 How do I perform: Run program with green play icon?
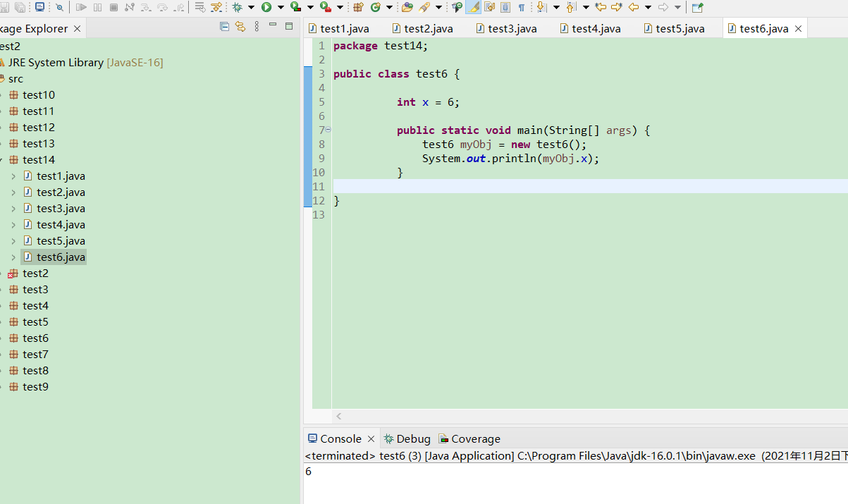click(x=266, y=7)
